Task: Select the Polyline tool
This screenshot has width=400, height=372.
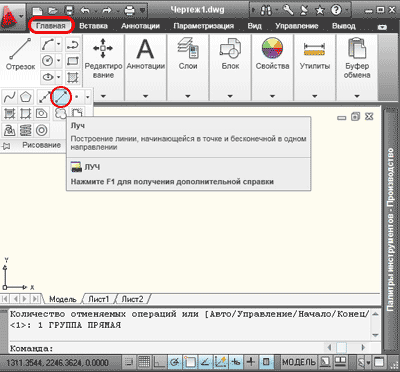Action: pos(72,44)
